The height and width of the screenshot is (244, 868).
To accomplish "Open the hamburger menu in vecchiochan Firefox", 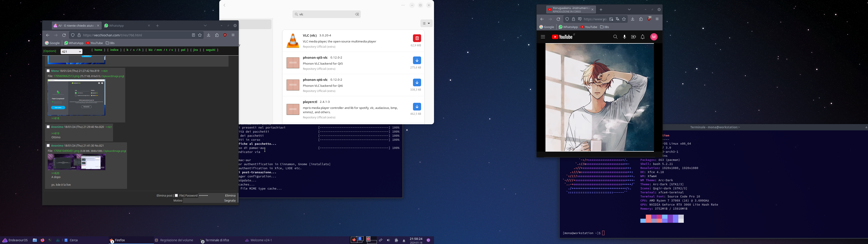I will point(233,35).
